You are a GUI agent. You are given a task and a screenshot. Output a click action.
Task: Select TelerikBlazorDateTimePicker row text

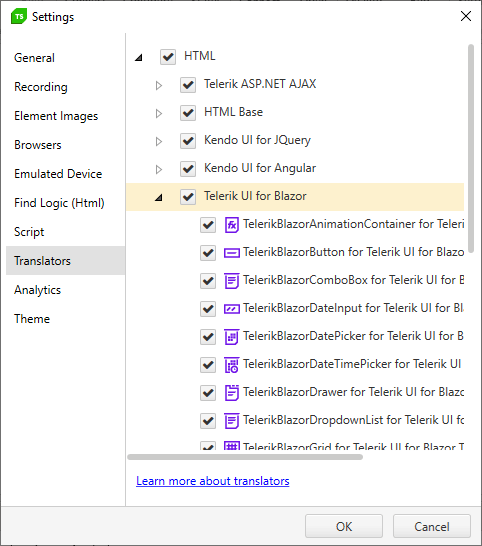352,364
